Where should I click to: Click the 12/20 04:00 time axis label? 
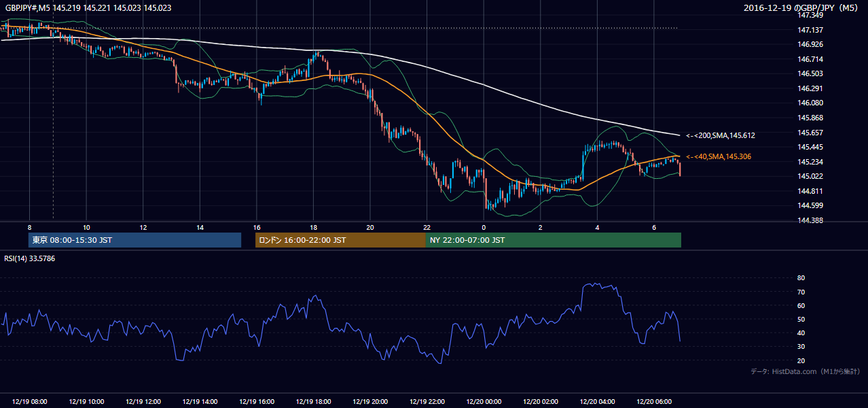pyautogui.click(x=597, y=402)
